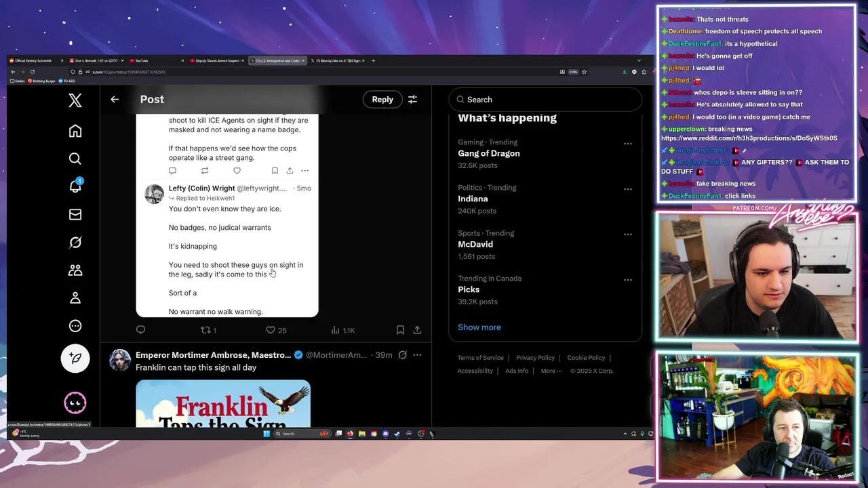Image resolution: width=868 pixels, height=488 pixels.
Task: Go back with the Post arrow
Action: click(x=115, y=100)
